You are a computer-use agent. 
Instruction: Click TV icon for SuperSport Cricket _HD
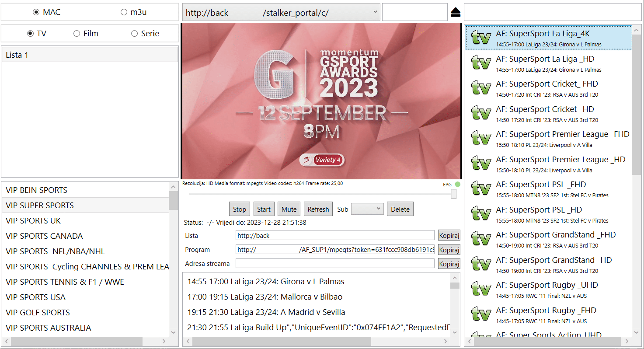pos(481,113)
